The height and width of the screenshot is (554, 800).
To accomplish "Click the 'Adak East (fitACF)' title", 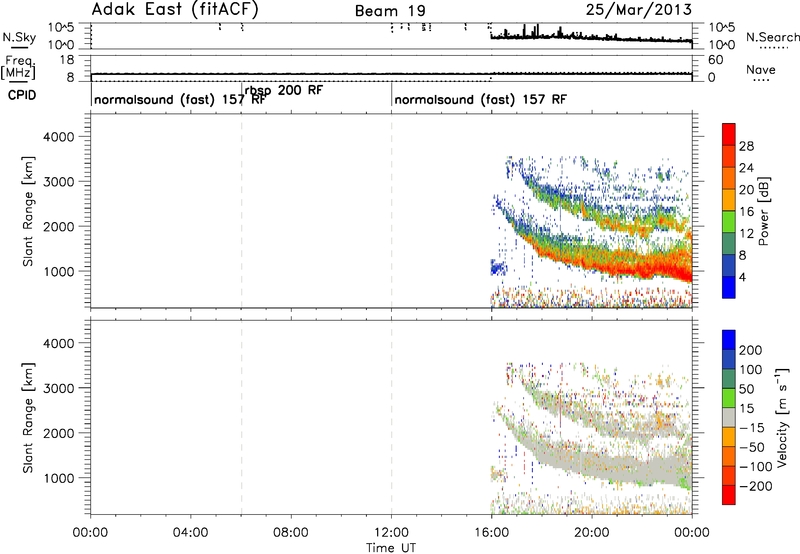I will 175,9.
